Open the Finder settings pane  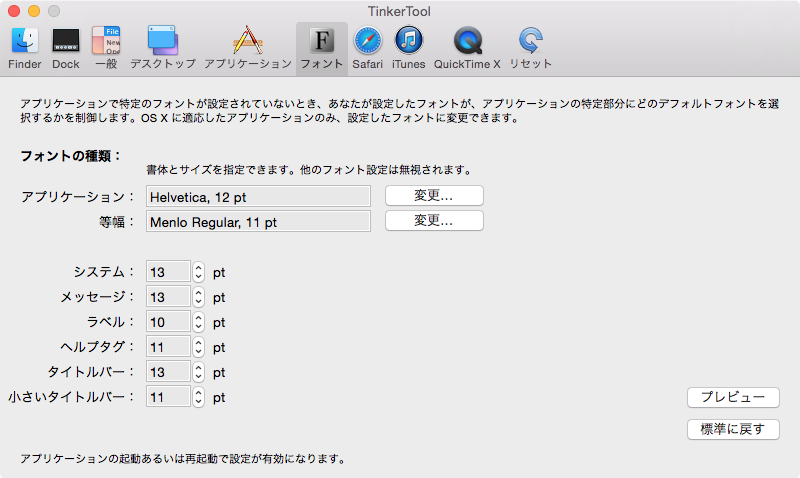pyautogui.click(x=24, y=48)
